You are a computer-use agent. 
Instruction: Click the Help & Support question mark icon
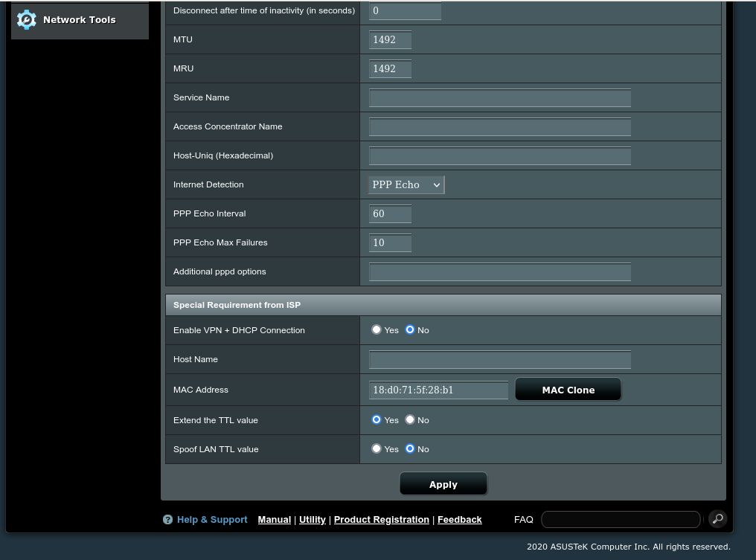pos(167,520)
